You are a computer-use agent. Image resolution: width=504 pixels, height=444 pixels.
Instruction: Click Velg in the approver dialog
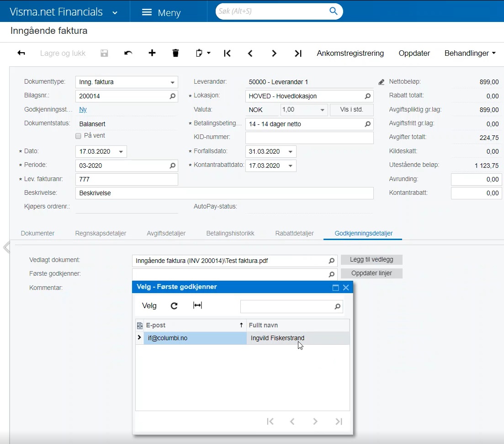coord(149,305)
